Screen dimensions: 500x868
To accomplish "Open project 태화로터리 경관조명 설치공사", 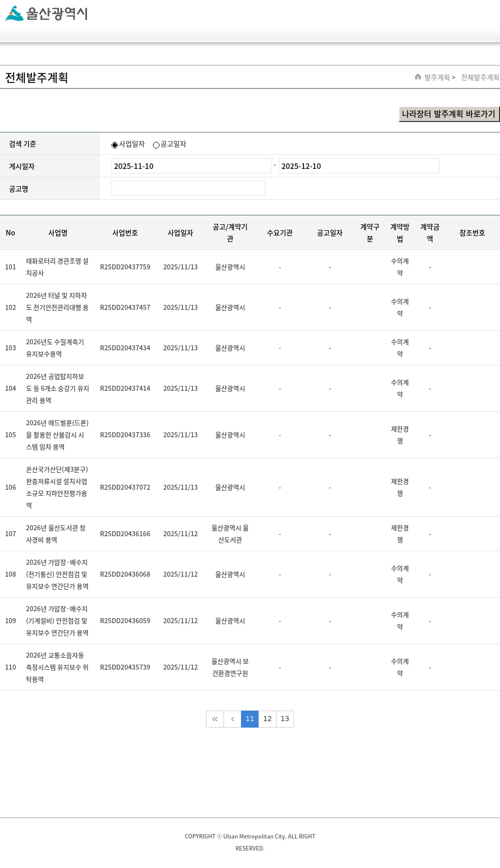I will 57,267.
